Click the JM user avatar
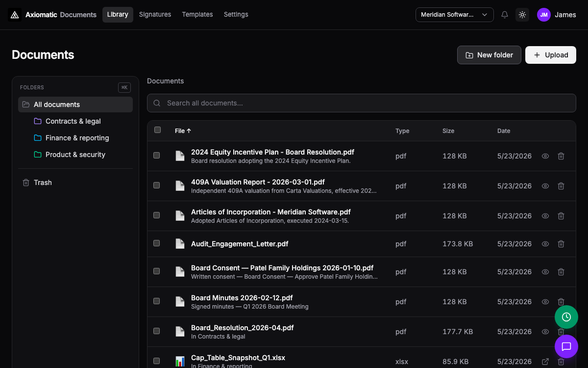 [x=544, y=15]
